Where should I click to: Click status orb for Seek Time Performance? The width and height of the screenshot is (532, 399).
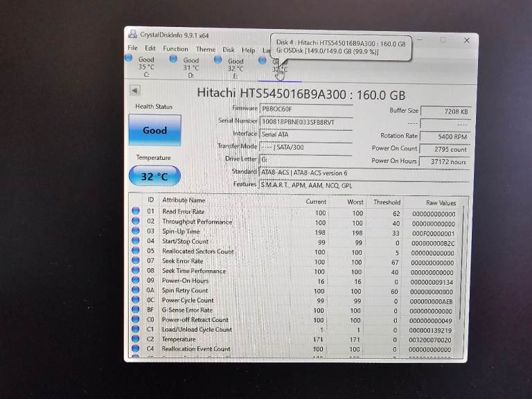tap(136, 270)
